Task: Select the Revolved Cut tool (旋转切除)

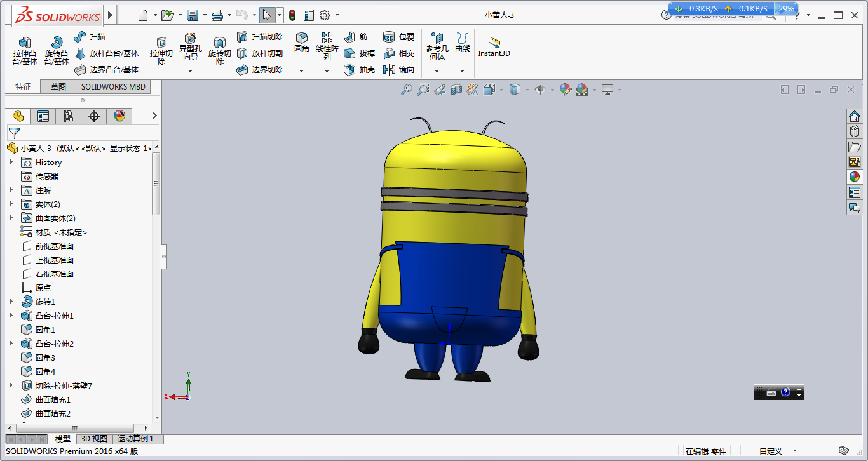Action: click(x=220, y=51)
